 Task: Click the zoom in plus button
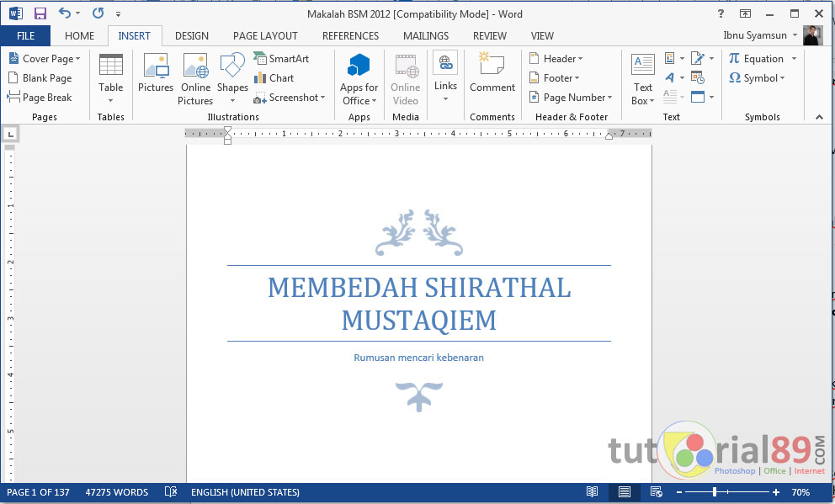click(776, 492)
